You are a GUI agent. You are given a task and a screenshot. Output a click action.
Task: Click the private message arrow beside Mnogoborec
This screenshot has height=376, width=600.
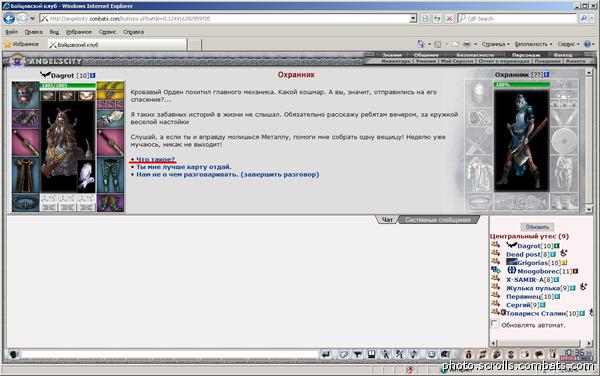pos(496,270)
